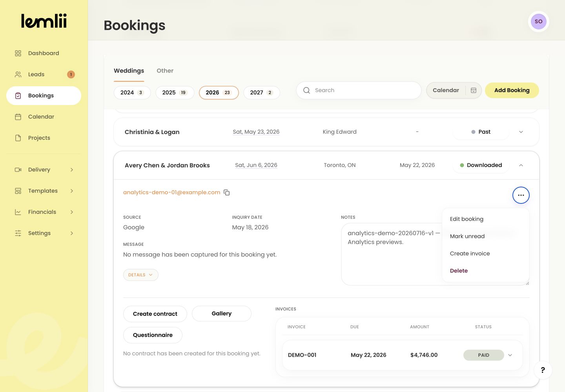This screenshot has height=392, width=565.
Task: Open the help question mark button
Action: pyautogui.click(x=543, y=370)
